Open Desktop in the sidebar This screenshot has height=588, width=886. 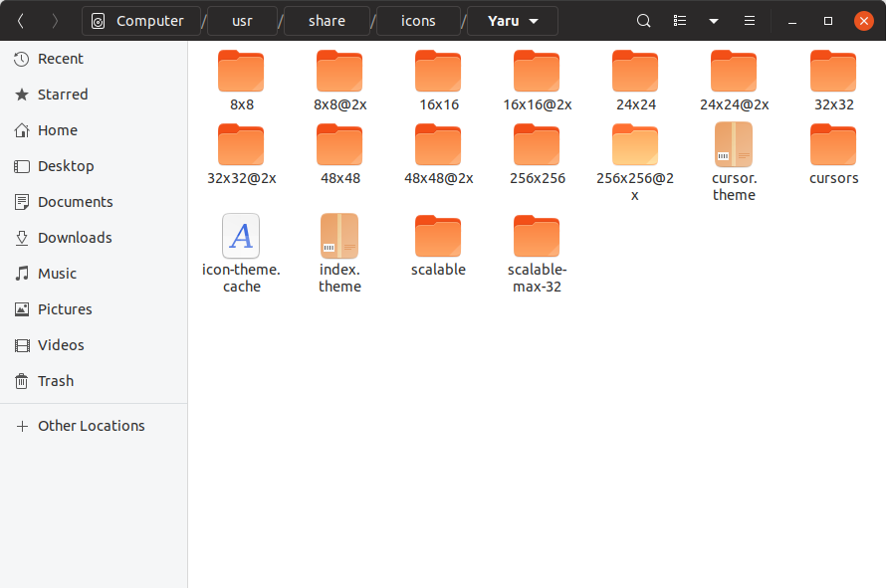(x=94, y=166)
